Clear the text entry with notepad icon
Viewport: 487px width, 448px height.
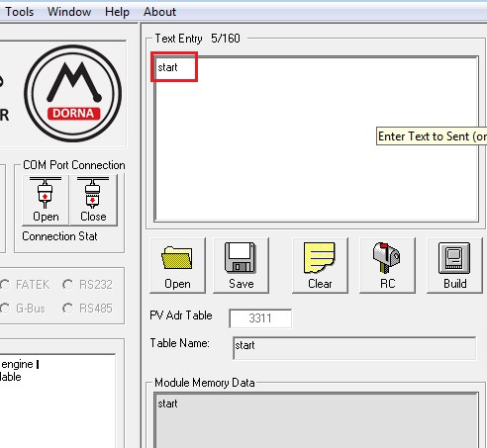tap(320, 265)
